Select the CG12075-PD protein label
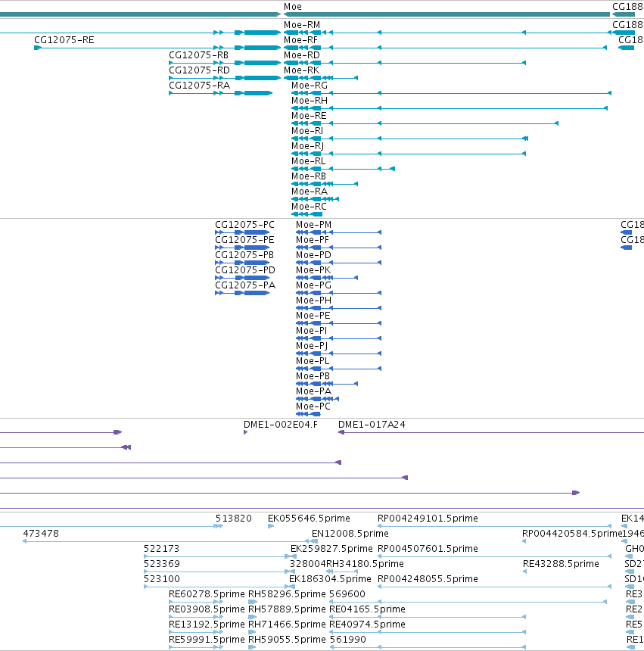Screen dimensions: 644x651 [x=245, y=270]
